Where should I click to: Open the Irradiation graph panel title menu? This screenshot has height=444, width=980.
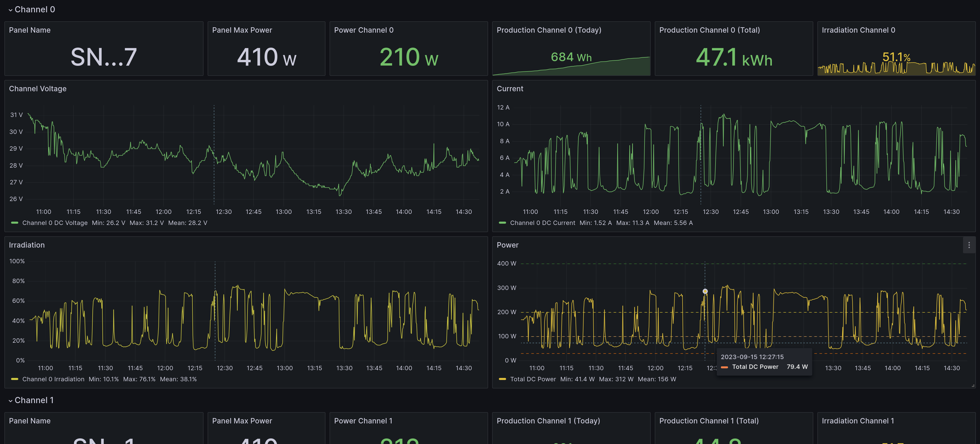[x=27, y=245]
